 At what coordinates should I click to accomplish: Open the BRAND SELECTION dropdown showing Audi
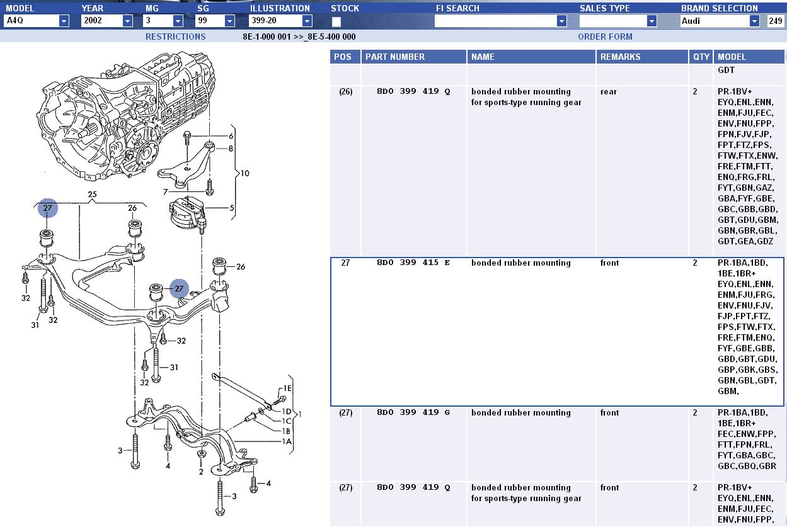(754, 21)
